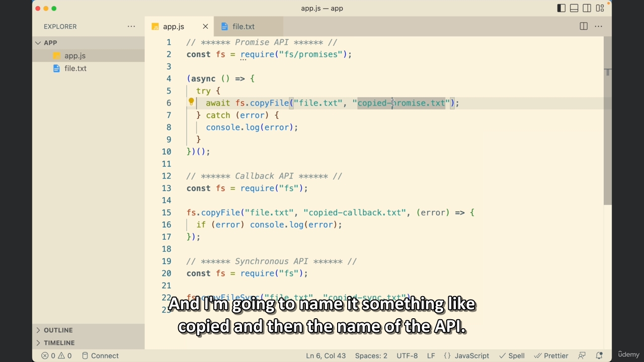Select language mode JavaScript
Viewport: 644px width, 362px height.
click(466, 355)
